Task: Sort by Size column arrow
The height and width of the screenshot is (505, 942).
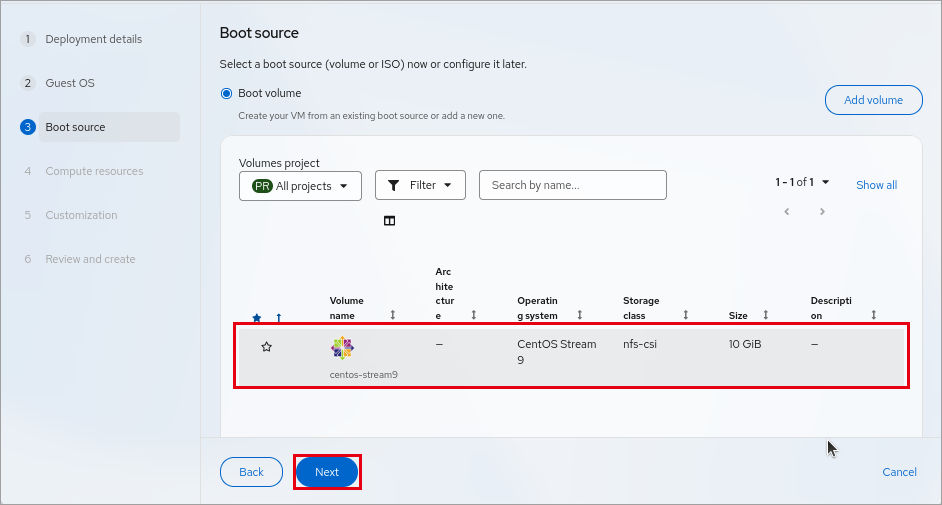Action: (765, 315)
